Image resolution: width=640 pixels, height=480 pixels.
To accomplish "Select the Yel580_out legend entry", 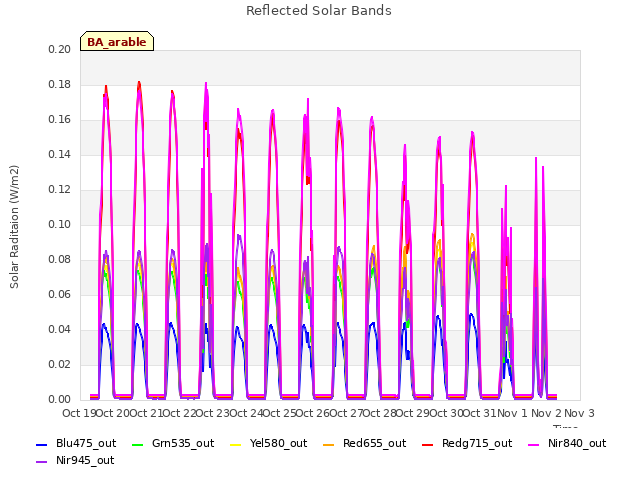I will coord(269,444).
